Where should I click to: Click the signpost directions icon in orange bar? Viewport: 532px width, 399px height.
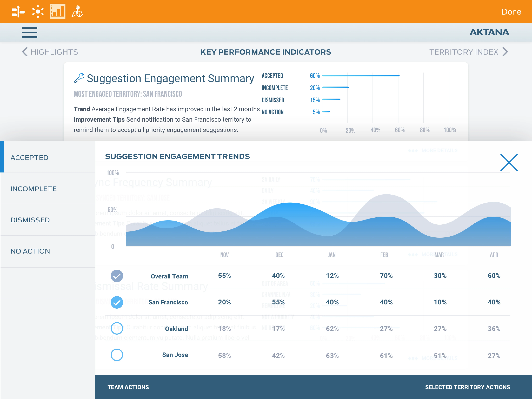pos(18,12)
